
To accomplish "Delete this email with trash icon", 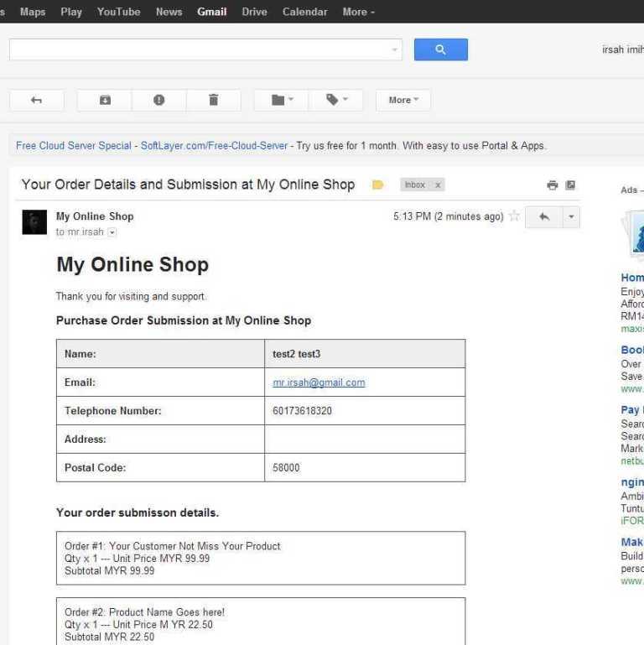I will tap(214, 100).
